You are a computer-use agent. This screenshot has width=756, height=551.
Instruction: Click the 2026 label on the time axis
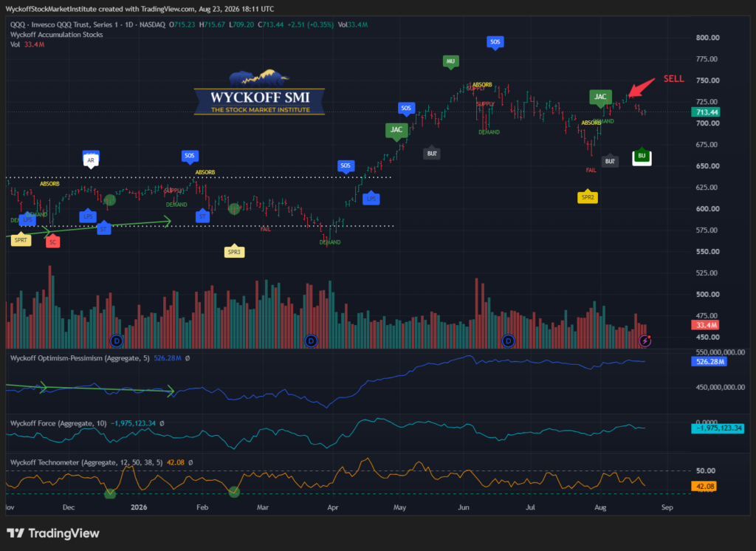(139, 507)
